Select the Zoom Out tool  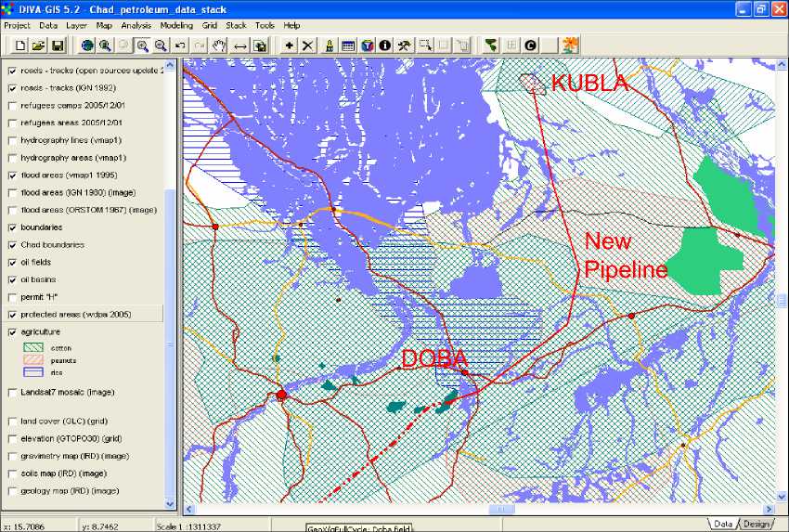point(161,45)
